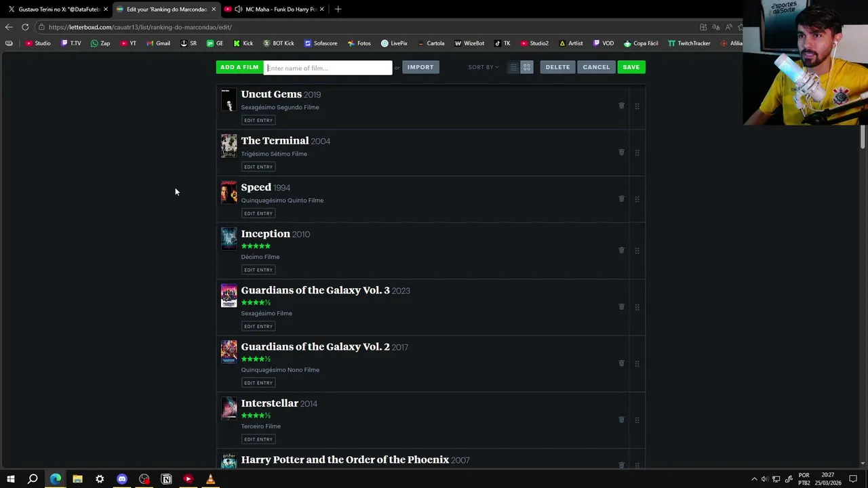Click the Speed poster thumbnail

(229, 192)
